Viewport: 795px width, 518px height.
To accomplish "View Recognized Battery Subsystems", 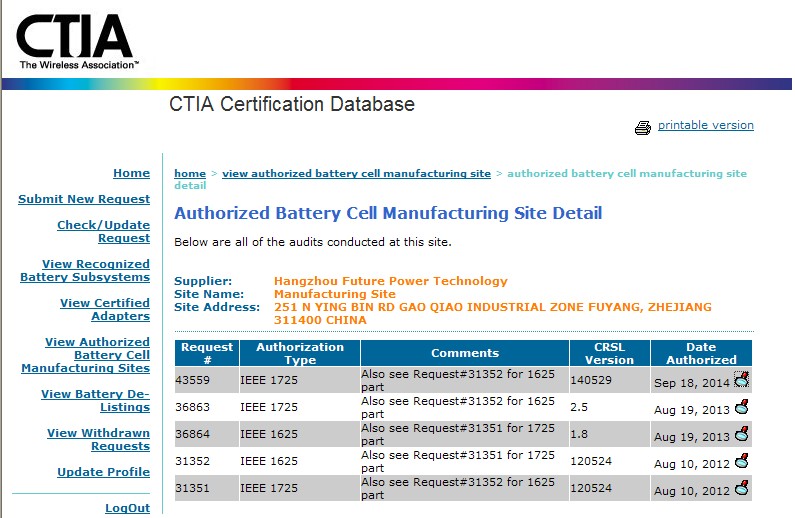I will (85, 270).
